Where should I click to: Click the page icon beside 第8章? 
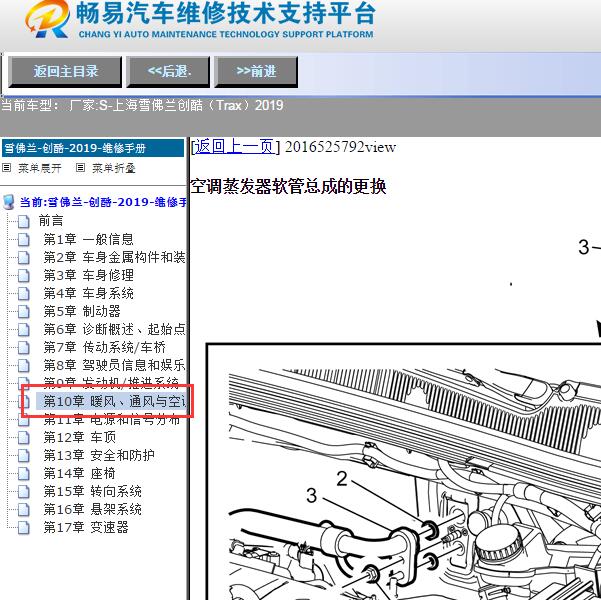pos(24,366)
